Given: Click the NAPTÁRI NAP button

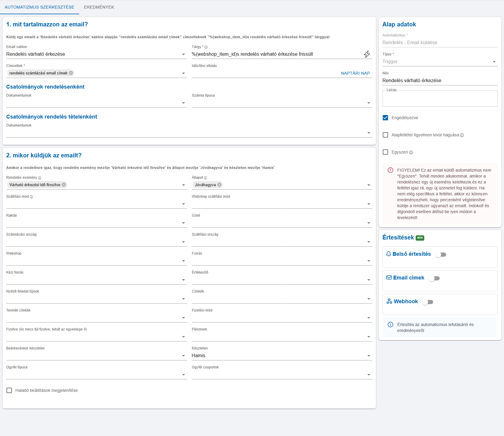Looking at the screenshot, I should (355, 73).
